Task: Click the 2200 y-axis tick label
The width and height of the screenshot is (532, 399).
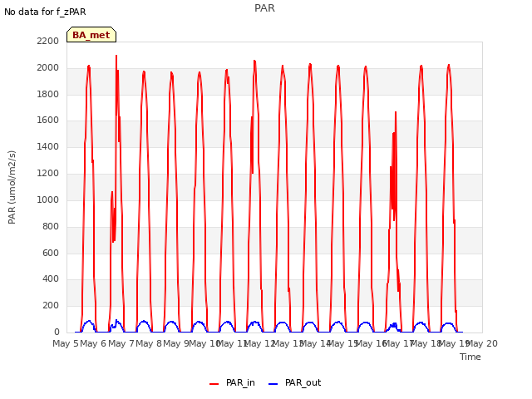Action: pyautogui.click(x=48, y=41)
